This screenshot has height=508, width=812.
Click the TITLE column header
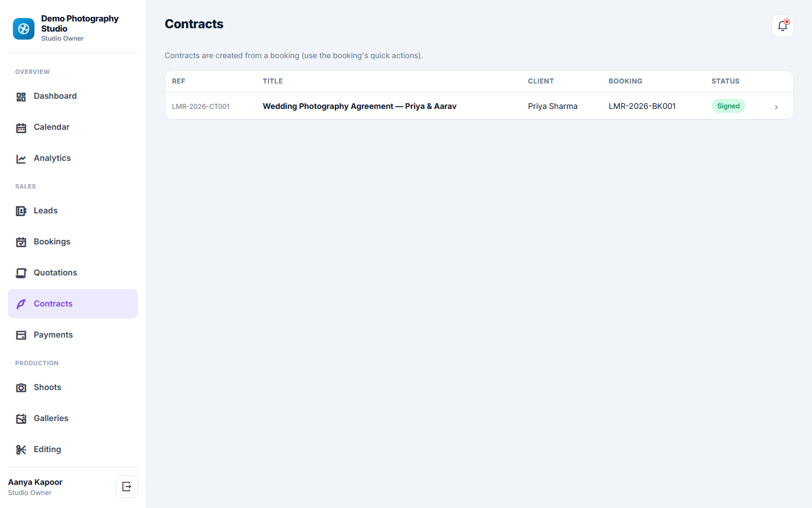point(273,81)
